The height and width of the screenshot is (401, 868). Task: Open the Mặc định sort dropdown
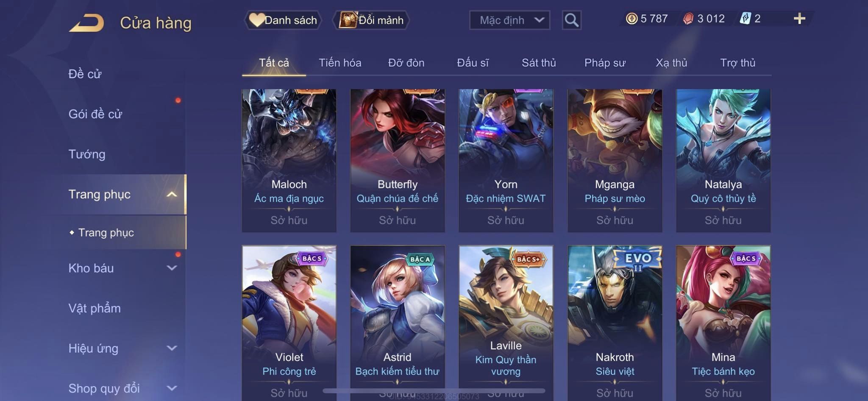point(509,20)
